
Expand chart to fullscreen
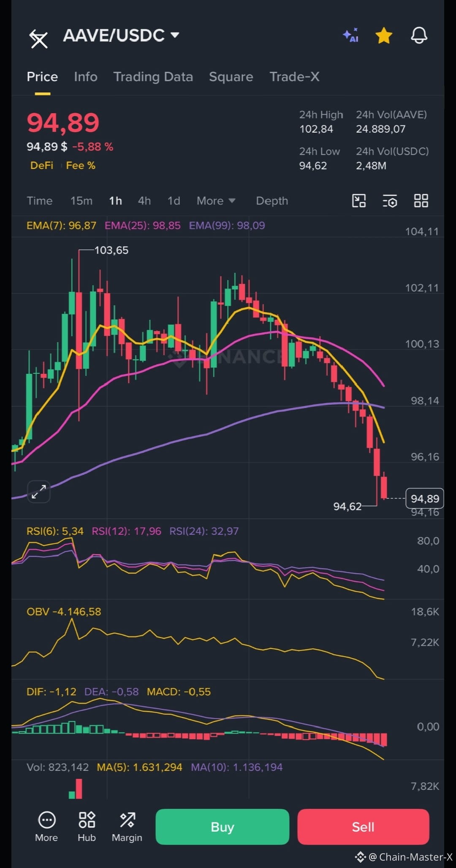[39, 492]
